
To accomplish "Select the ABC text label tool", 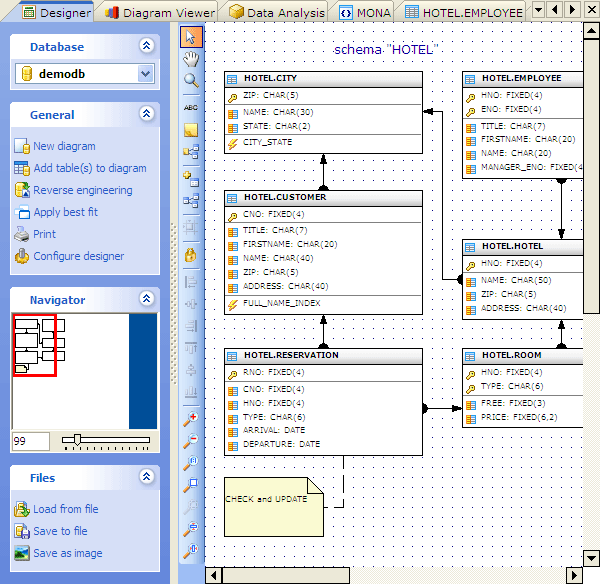I will pyautogui.click(x=191, y=108).
